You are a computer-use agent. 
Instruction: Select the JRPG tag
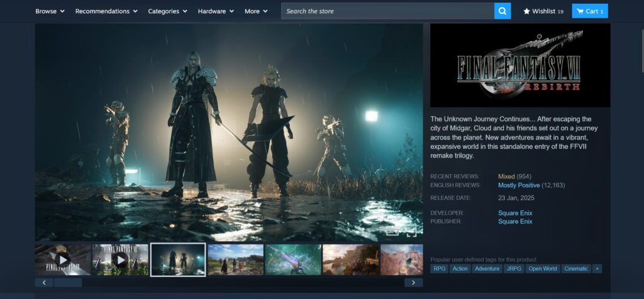[514, 269]
